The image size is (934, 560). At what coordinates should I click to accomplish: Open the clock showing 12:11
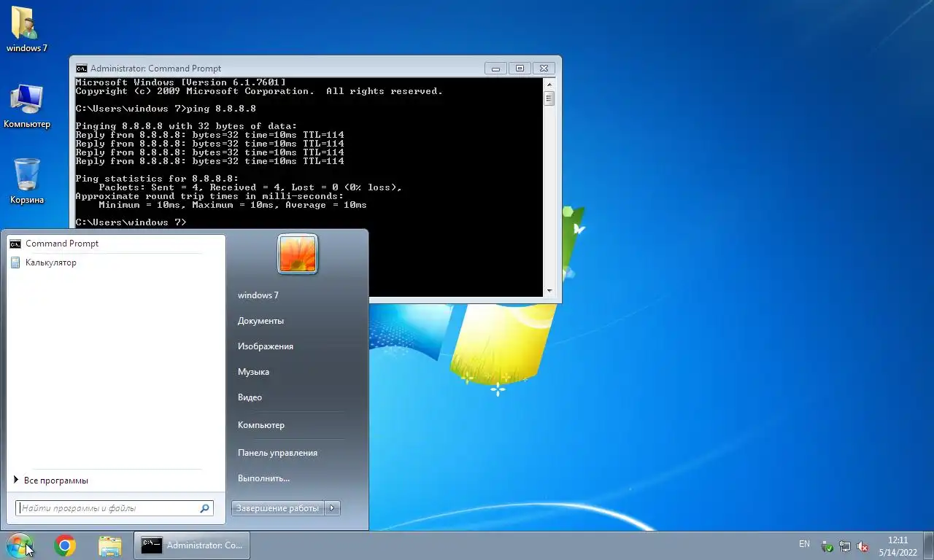(x=898, y=546)
